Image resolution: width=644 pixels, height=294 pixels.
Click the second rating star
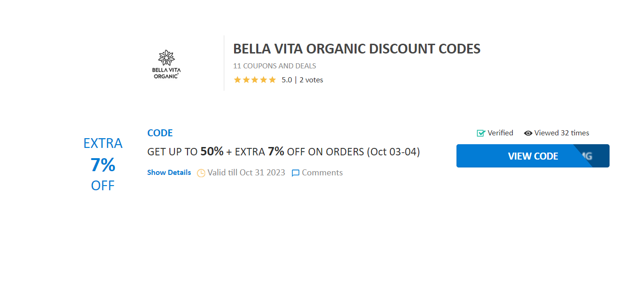pos(246,80)
